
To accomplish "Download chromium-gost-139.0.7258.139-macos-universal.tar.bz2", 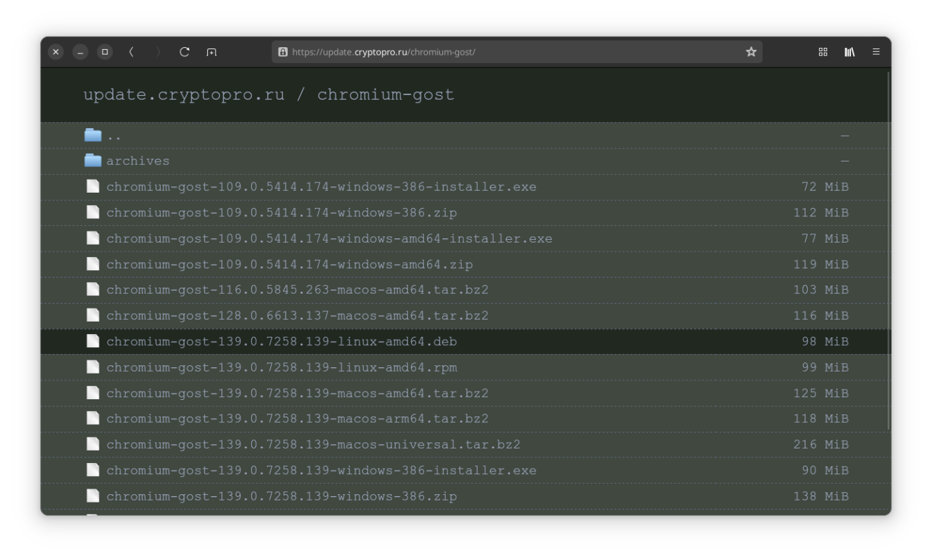I will pos(313,445).
